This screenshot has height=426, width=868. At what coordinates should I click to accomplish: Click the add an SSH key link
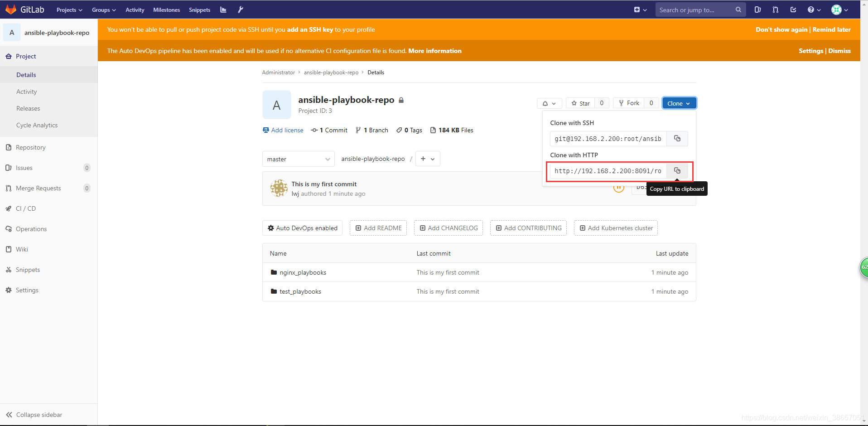tap(310, 29)
